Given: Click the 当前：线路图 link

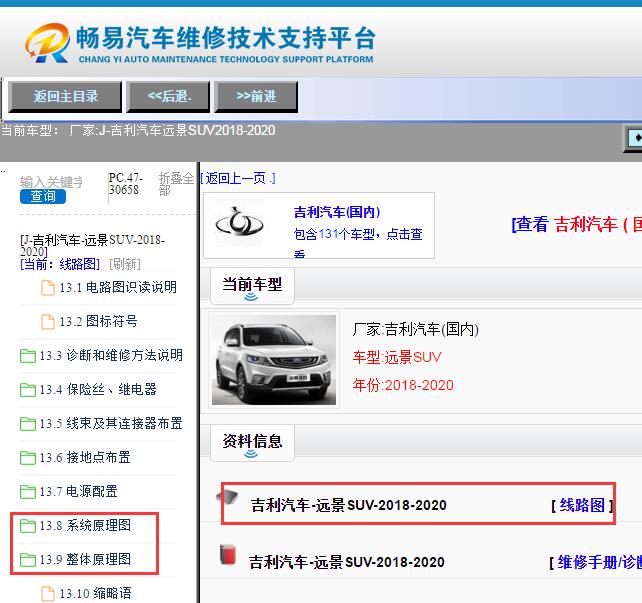Looking at the screenshot, I should coord(60,264).
